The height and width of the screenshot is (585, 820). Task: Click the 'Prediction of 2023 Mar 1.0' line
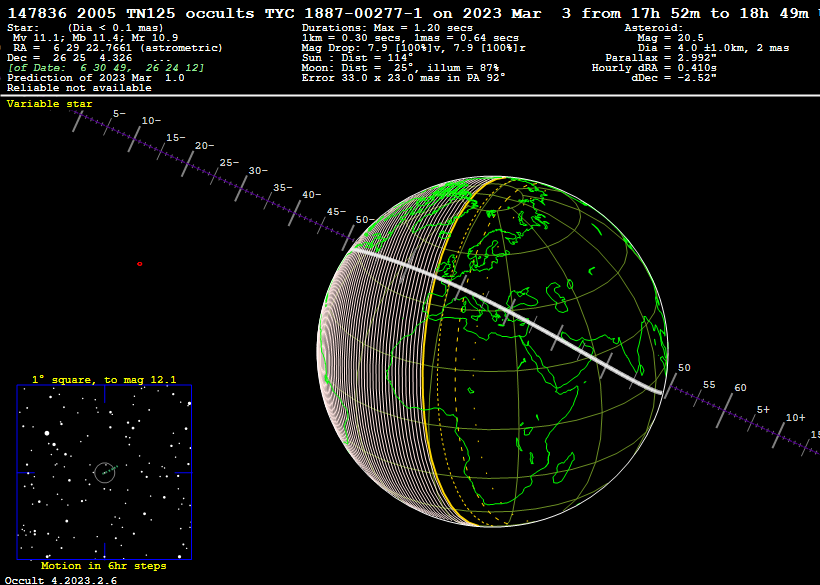click(96, 78)
